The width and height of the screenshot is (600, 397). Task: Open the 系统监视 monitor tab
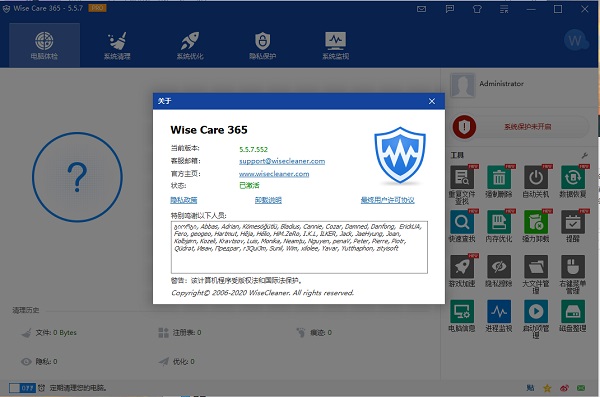point(335,46)
